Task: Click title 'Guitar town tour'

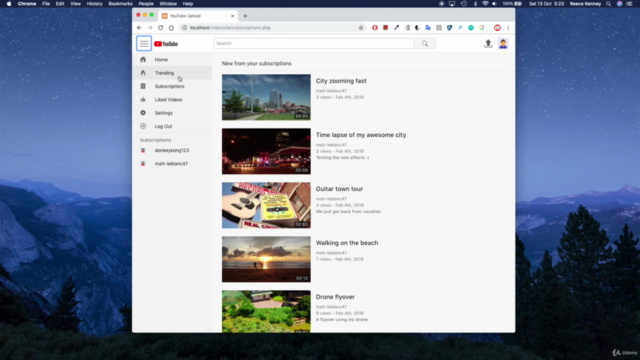Action: tap(339, 189)
